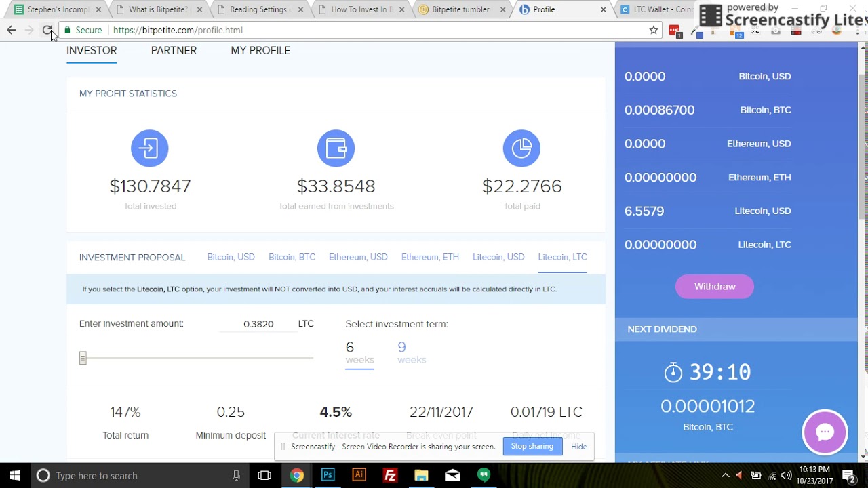Click the volume speaker tray icon
868x488 pixels.
tap(787, 476)
